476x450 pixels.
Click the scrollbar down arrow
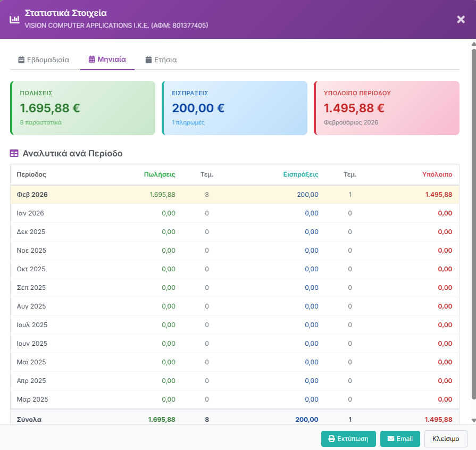[473, 420]
